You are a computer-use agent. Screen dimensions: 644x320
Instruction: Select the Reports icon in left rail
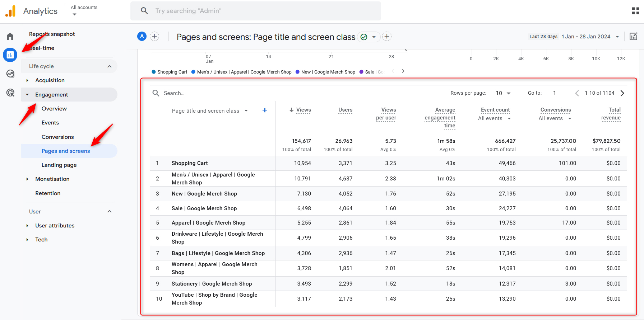pos(10,55)
